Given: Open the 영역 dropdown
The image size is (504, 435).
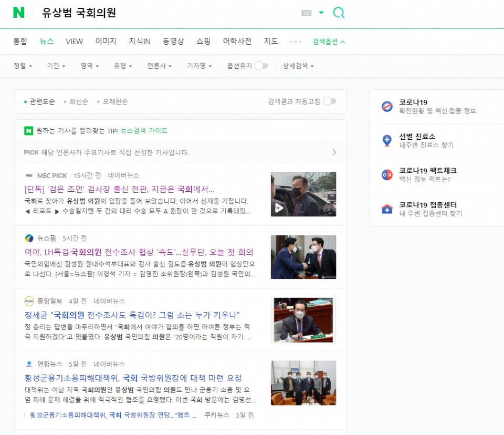Looking at the screenshot, I should pyautogui.click(x=89, y=66).
